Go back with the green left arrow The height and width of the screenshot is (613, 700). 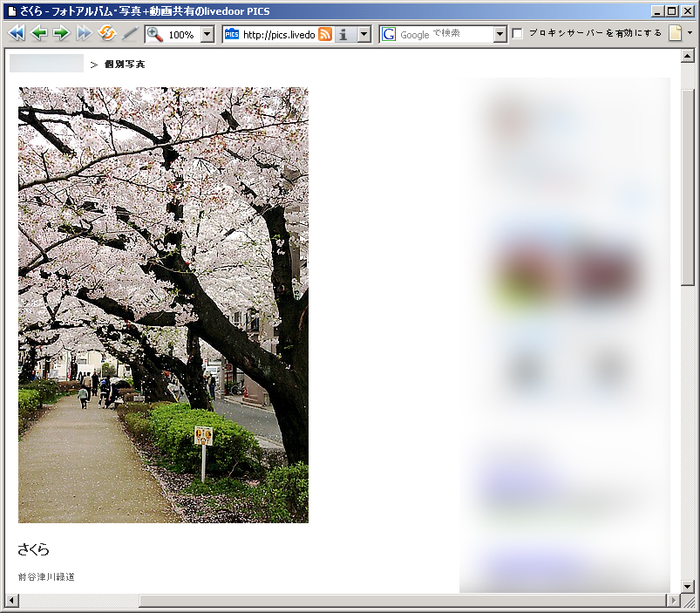[x=39, y=33]
